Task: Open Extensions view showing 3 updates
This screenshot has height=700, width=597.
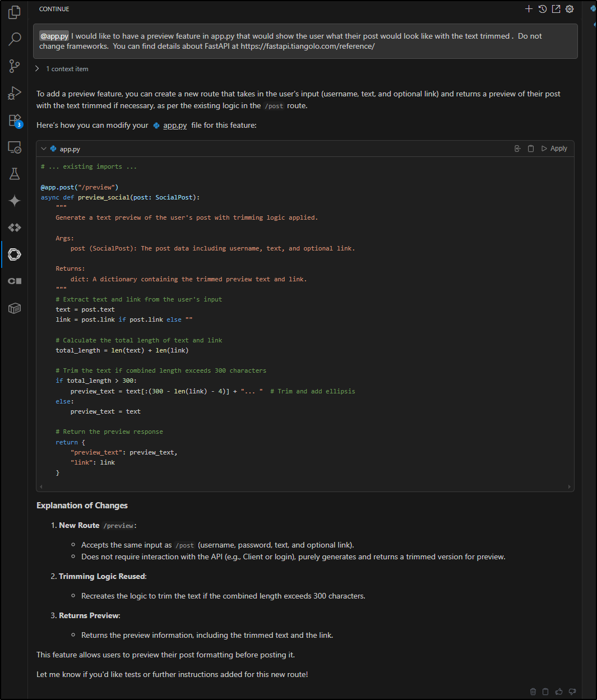Action: 14,120
